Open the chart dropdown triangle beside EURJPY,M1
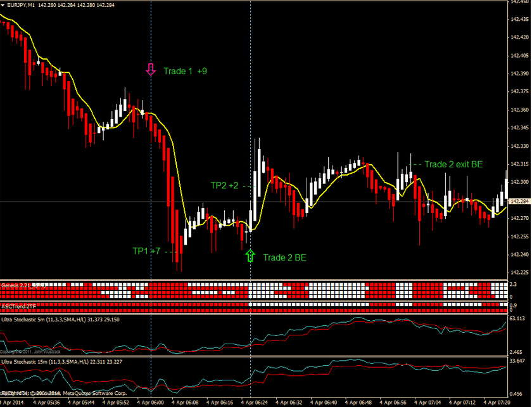Image resolution: width=532 pixels, height=407 pixels. click(3, 5)
